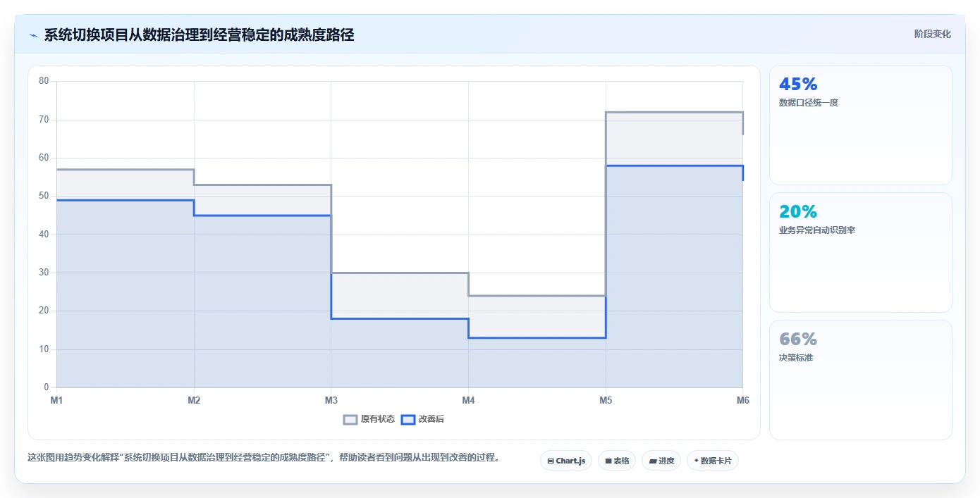Viewport: 980px width, 498px height.
Task: Toggle the 原有状态 legend item
Action: pyautogui.click(x=369, y=419)
